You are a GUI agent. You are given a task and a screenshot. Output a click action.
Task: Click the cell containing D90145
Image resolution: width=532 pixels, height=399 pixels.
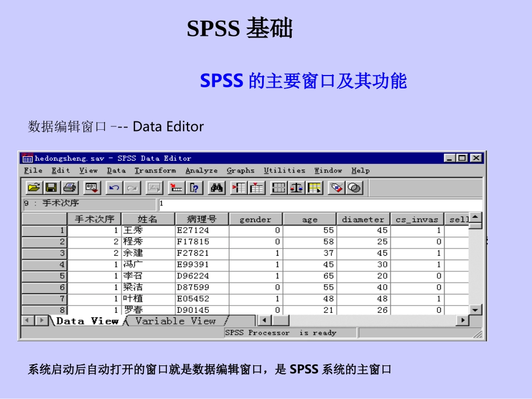click(202, 310)
